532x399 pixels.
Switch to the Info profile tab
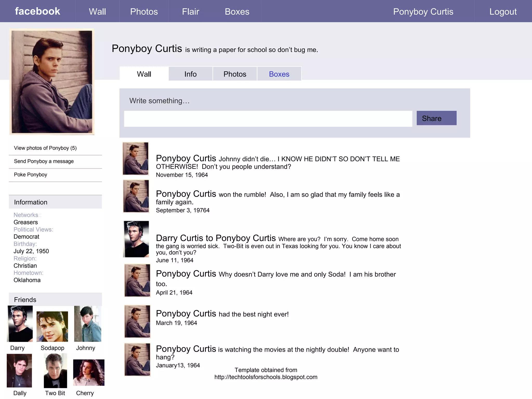coord(190,74)
